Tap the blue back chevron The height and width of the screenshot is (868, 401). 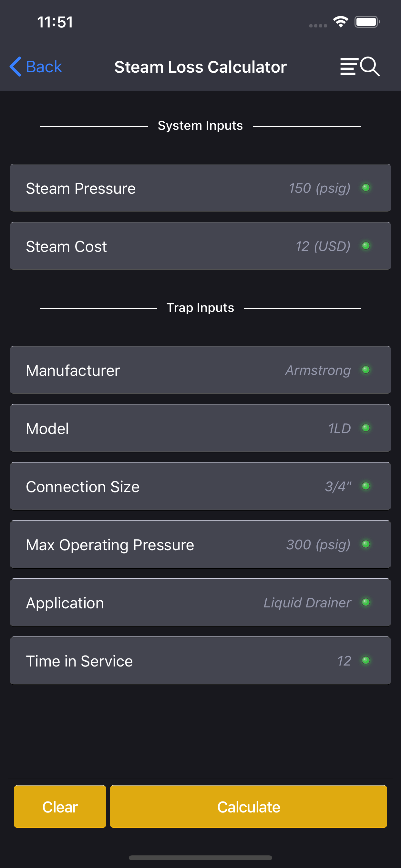(x=15, y=67)
